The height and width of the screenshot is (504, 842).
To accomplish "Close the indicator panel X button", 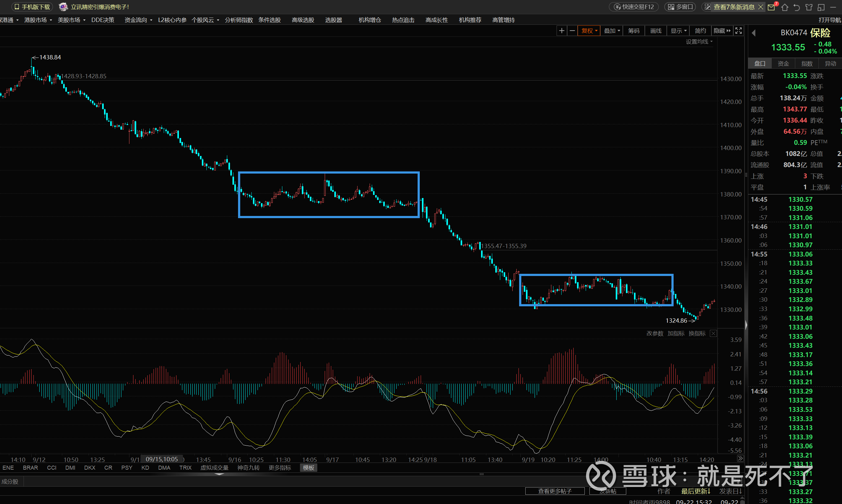I will (713, 334).
